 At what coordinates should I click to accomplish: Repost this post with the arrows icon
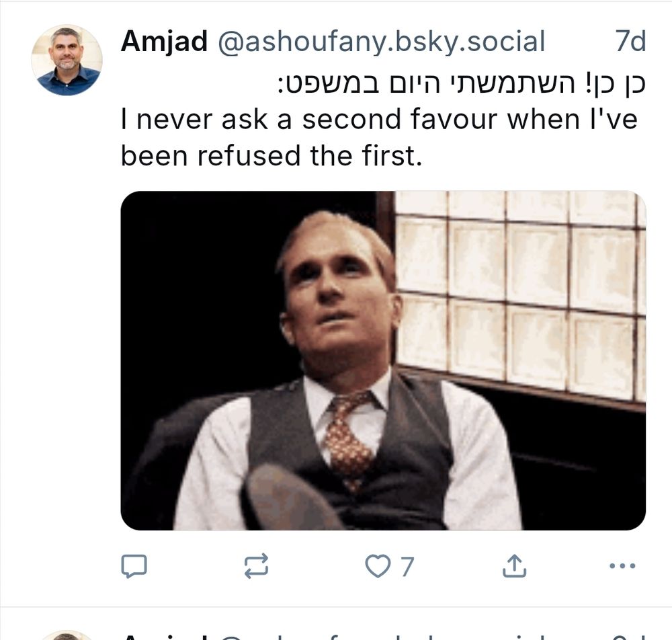[x=256, y=567]
